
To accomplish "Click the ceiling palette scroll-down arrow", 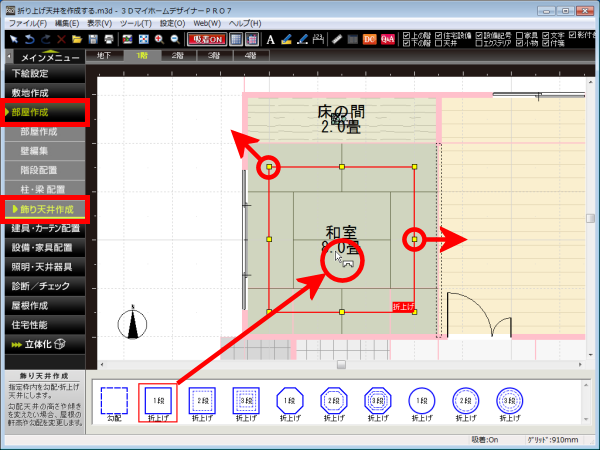I will coord(586,419).
